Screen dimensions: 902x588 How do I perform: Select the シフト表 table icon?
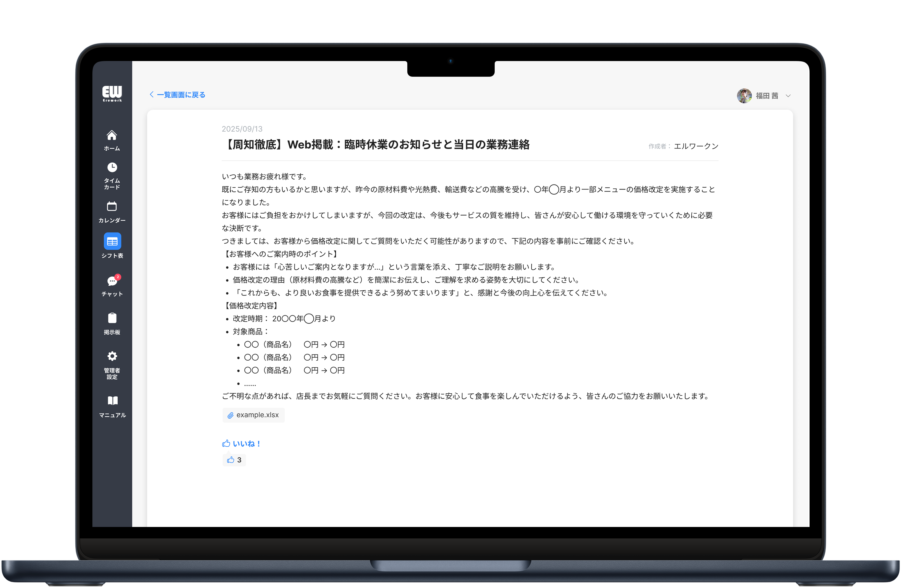point(112,241)
